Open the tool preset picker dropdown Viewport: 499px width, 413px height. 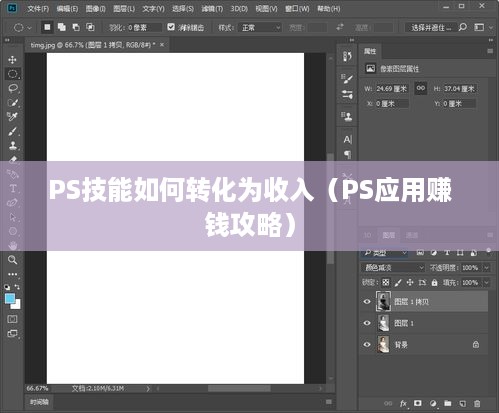pyautogui.click(x=22, y=27)
